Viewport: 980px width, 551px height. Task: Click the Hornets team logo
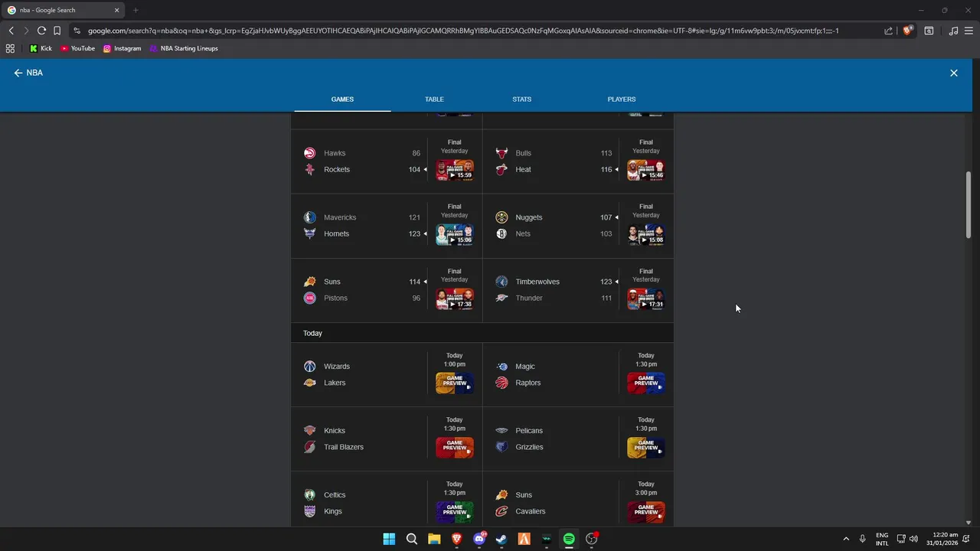point(309,234)
